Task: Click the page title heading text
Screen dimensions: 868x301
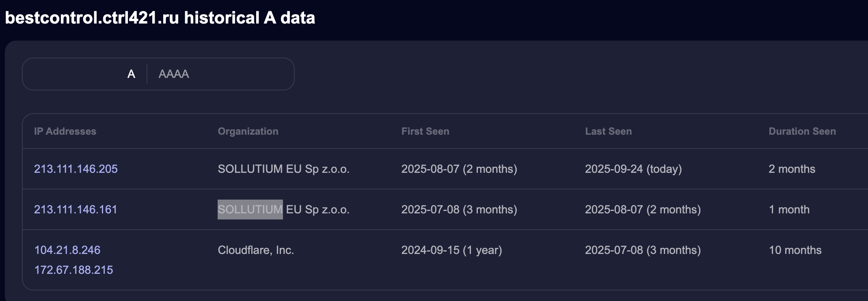Action: point(160,18)
